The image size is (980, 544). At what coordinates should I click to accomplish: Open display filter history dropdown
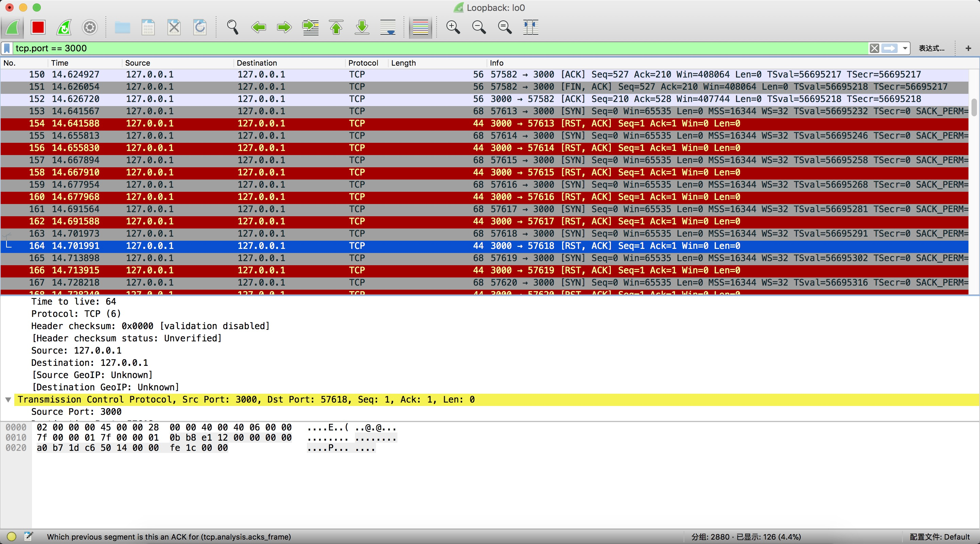pyautogui.click(x=905, y=48)
